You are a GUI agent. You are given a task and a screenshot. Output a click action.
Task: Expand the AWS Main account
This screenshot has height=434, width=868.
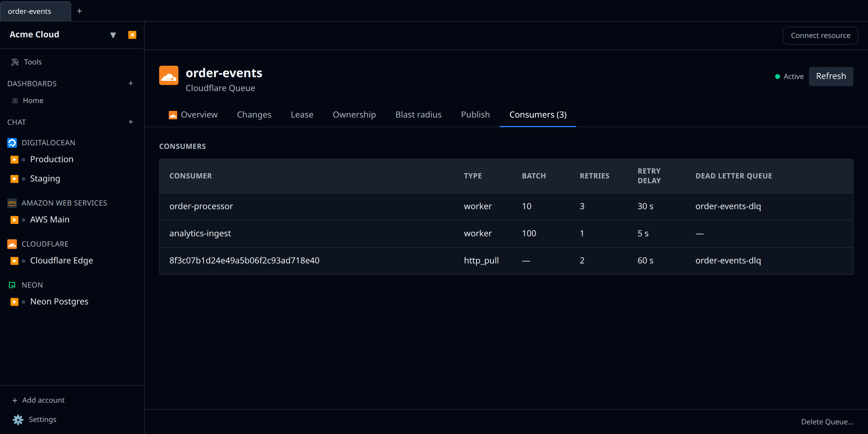coord(14,220)
